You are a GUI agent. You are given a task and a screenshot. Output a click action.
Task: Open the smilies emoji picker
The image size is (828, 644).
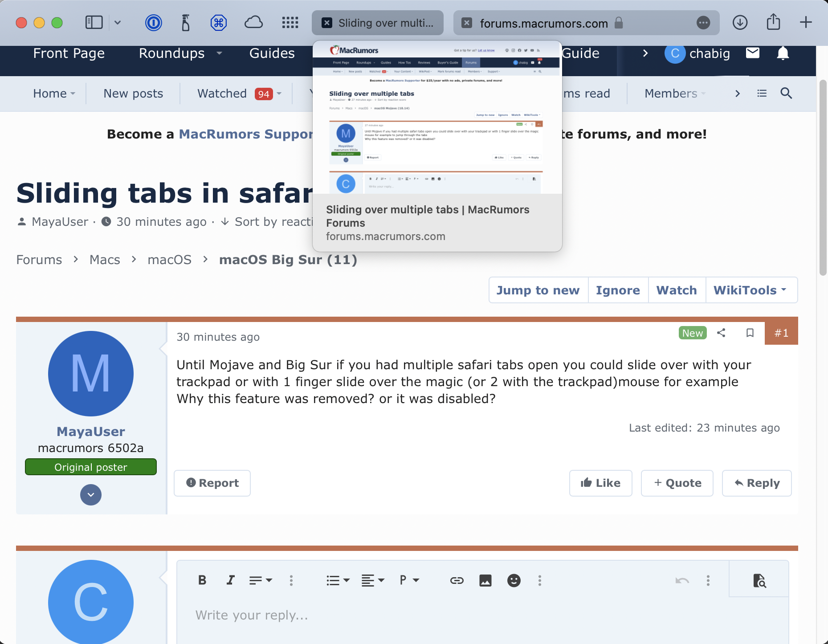(514, 580)
